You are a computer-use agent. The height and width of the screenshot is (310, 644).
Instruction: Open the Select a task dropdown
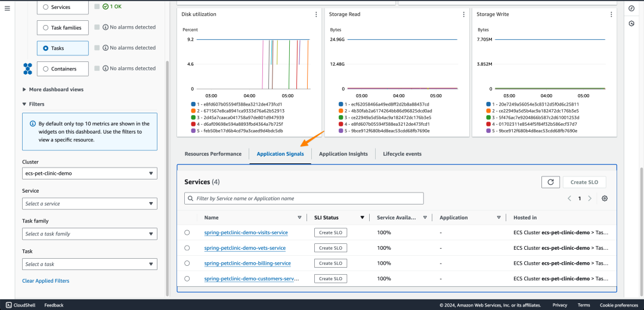point(89,264)
